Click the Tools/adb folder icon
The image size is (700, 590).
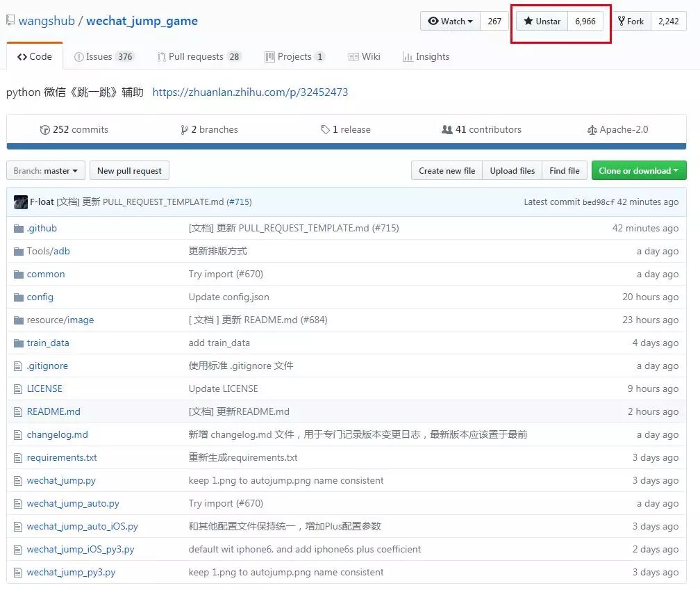point(18,251)
